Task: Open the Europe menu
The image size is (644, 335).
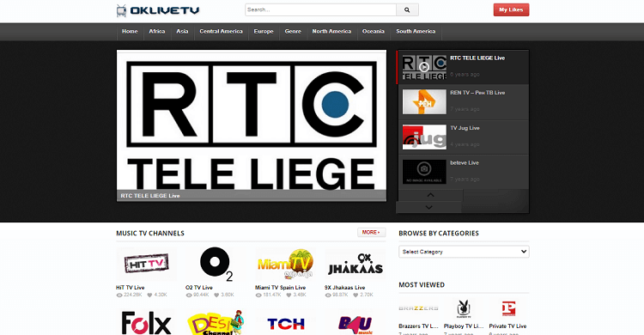Action: (264, 31)
